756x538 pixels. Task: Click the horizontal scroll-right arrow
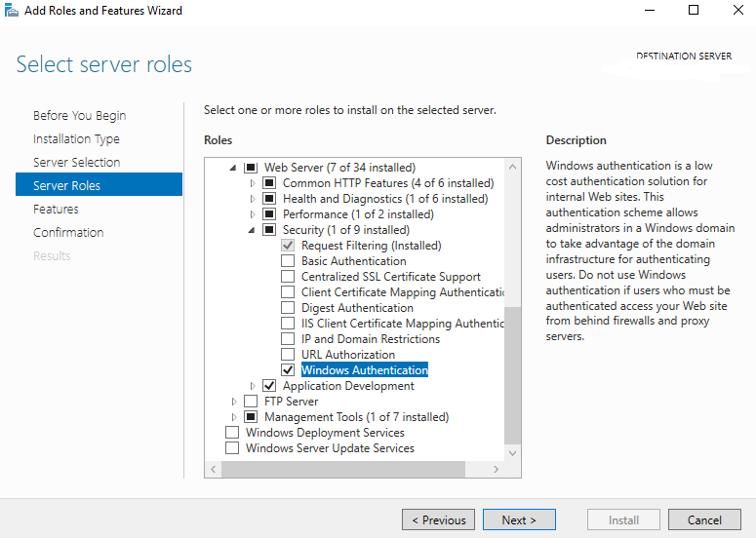496,469
